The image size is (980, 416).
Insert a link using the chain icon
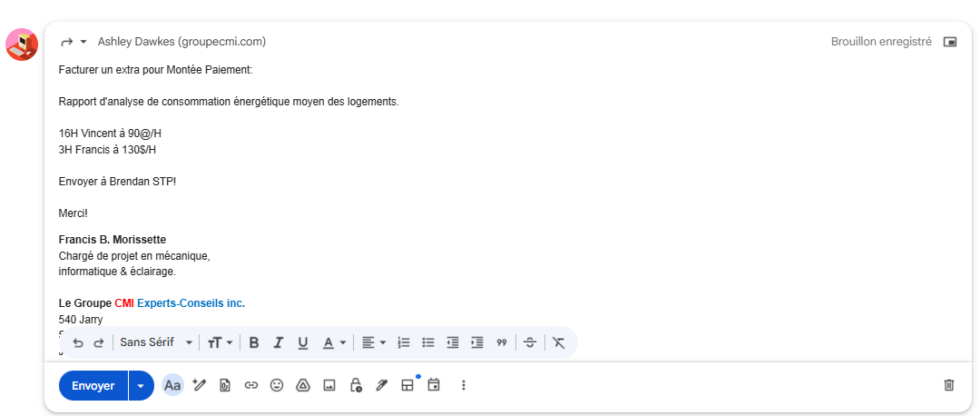(251, 385)
